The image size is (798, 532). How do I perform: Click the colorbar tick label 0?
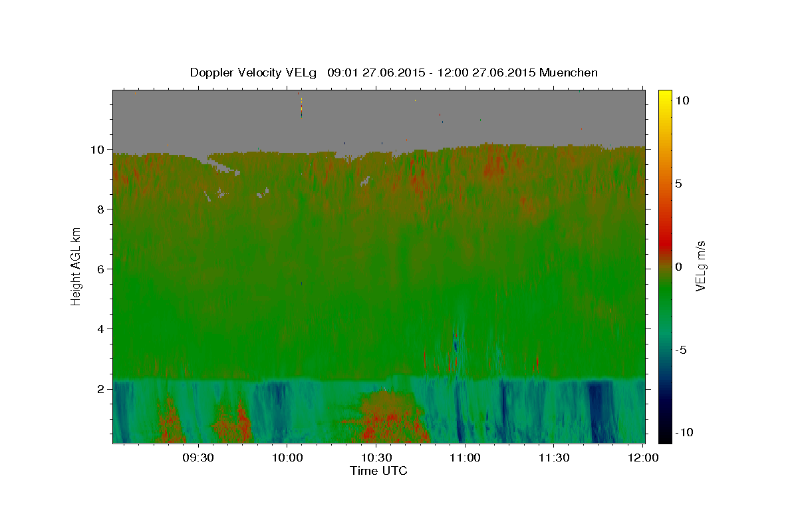pyautogui.click(x=680, y=267)
